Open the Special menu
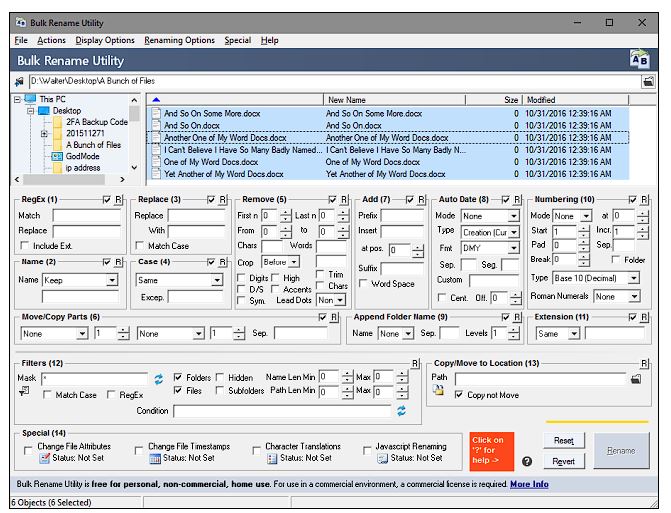Screen dimensions: 671x513 click(238, 40)
